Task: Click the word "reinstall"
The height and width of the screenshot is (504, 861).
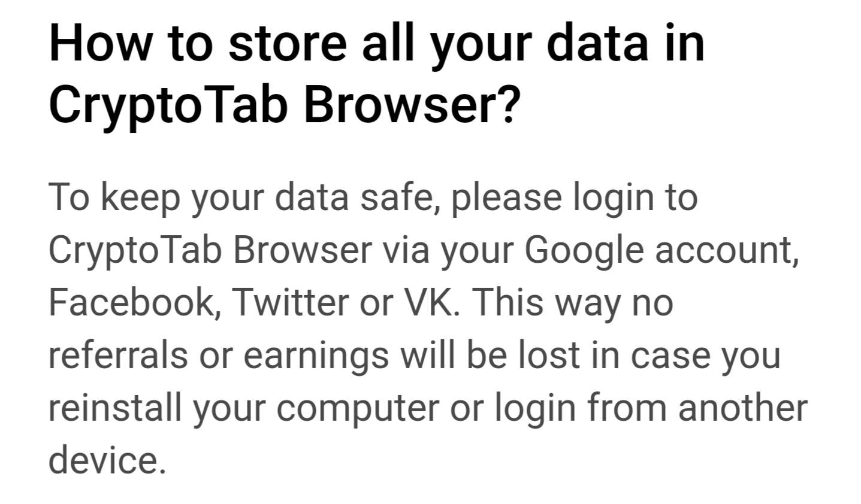Action: click(x=114, y=408)
